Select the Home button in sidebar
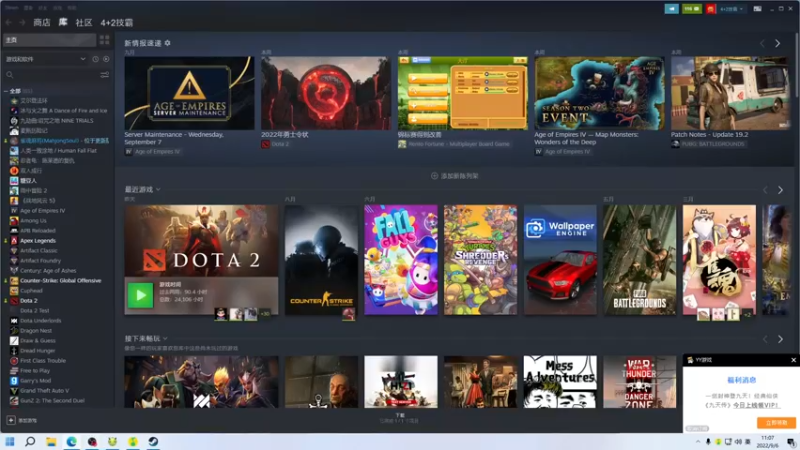 [49, 40]
